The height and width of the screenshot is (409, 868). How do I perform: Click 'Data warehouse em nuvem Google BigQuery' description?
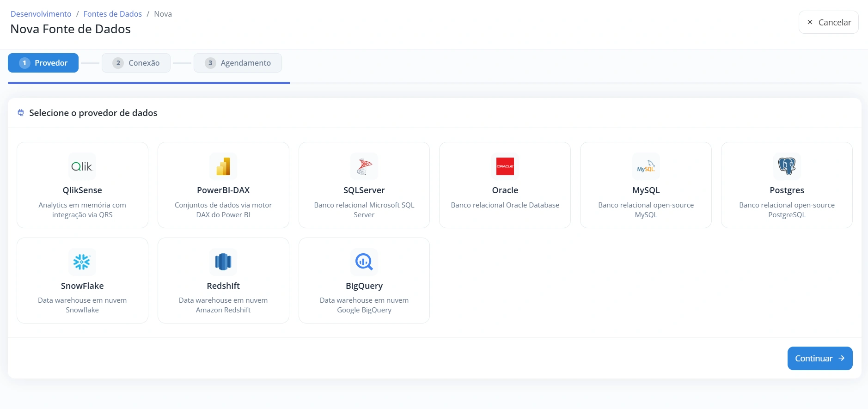pos(364,305)
